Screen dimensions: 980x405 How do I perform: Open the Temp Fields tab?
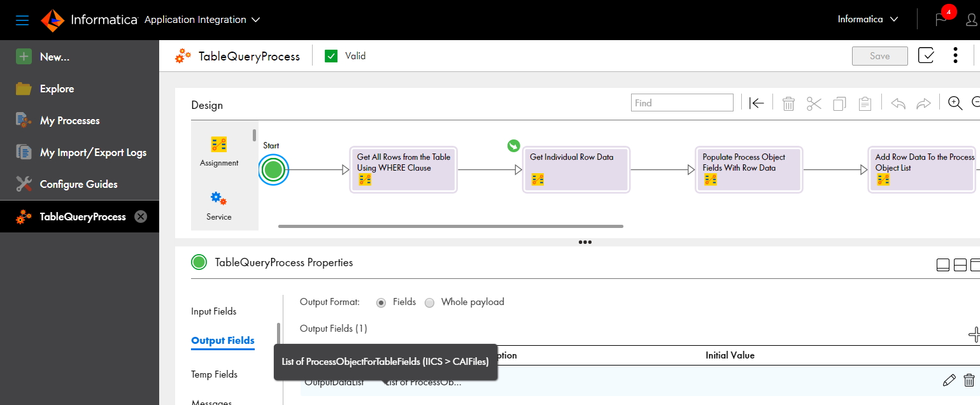215,374
